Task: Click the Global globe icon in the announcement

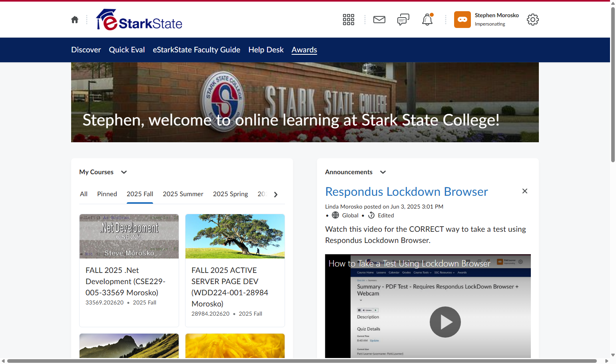Action: point(335,215)
